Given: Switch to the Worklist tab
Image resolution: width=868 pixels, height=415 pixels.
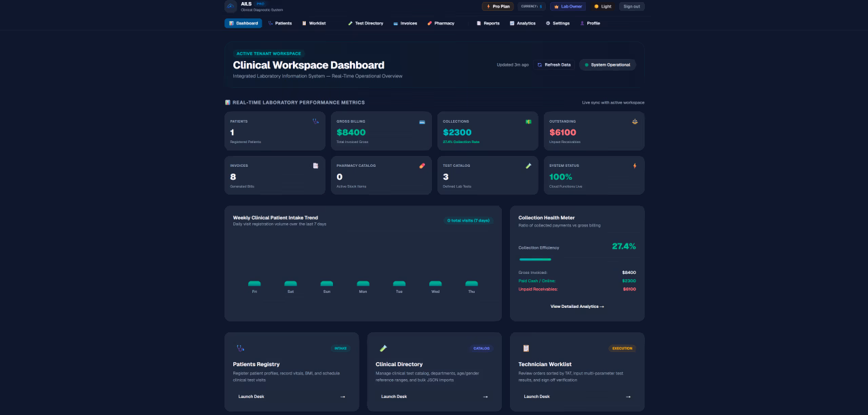Looking at the screenshot, I should (x=314, y=23).
